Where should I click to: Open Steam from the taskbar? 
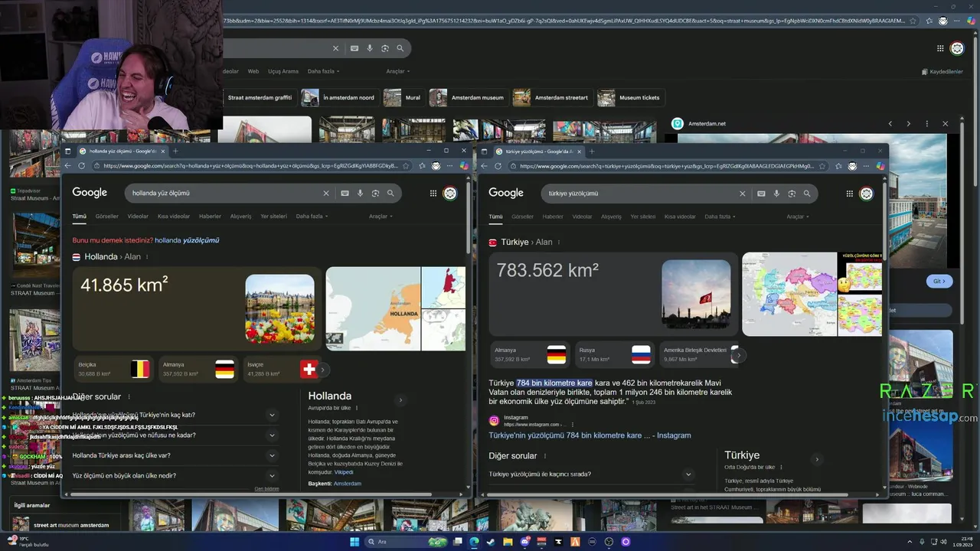[x=490, y=542]
